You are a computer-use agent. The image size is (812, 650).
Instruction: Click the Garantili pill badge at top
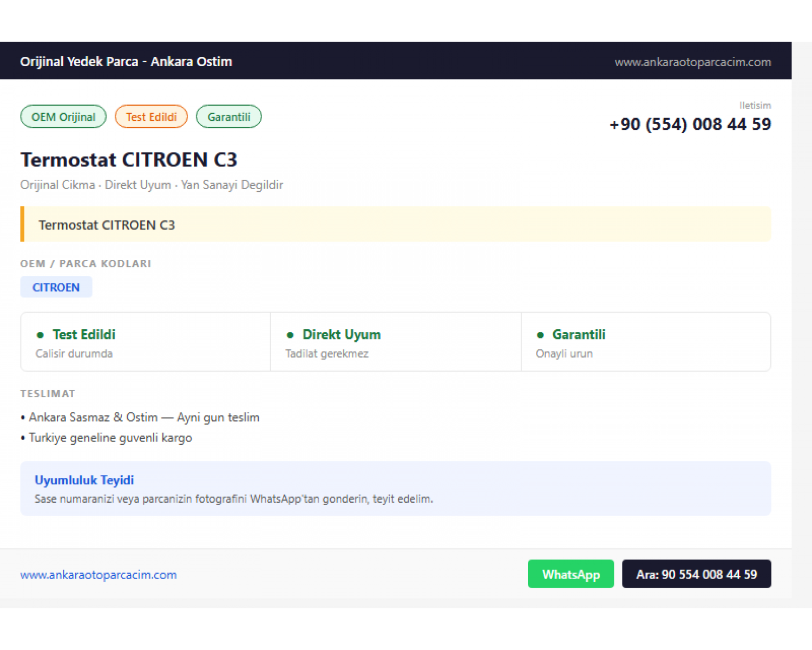tap(228, 116)
